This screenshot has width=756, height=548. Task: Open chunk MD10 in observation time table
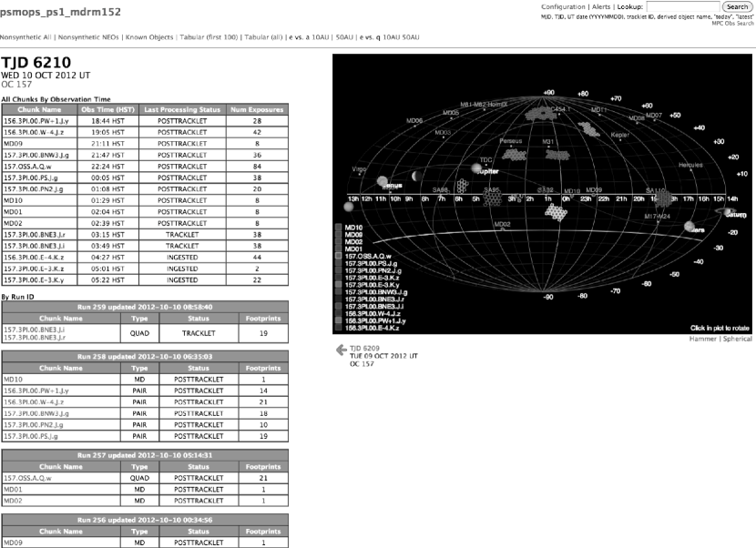pos(13,200)
